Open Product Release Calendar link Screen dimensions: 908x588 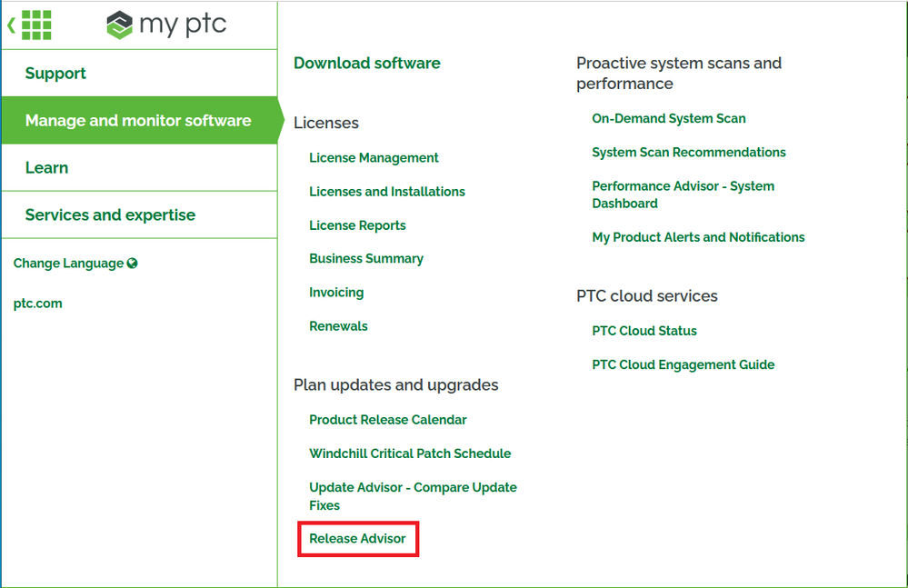(388, 420)
